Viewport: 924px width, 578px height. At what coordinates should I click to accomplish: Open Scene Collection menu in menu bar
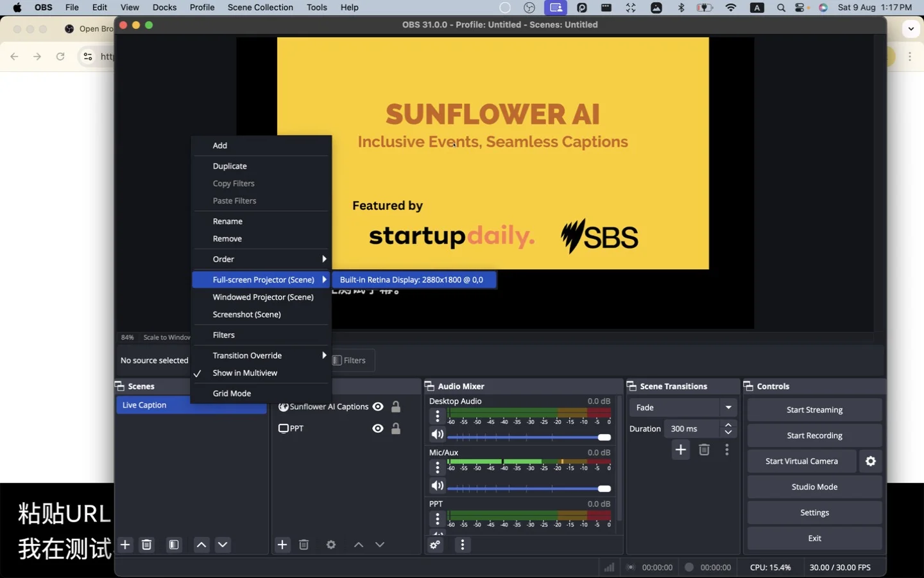pos(260,8)
